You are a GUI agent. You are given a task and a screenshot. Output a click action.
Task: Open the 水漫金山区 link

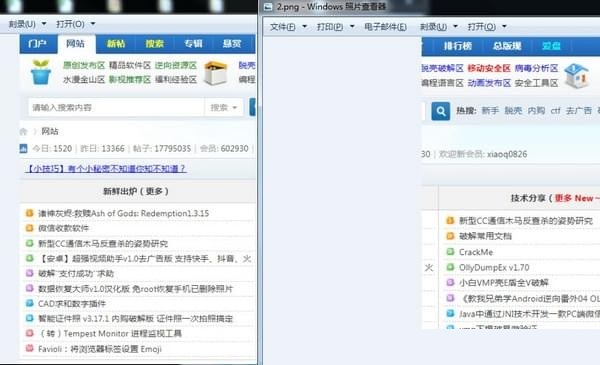coord(84,80)
